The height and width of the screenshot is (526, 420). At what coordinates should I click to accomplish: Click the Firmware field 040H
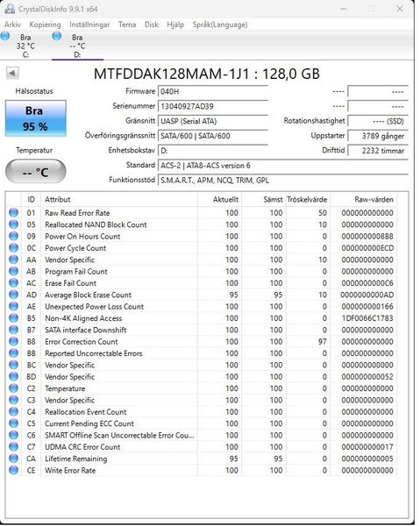pos(213,91)
